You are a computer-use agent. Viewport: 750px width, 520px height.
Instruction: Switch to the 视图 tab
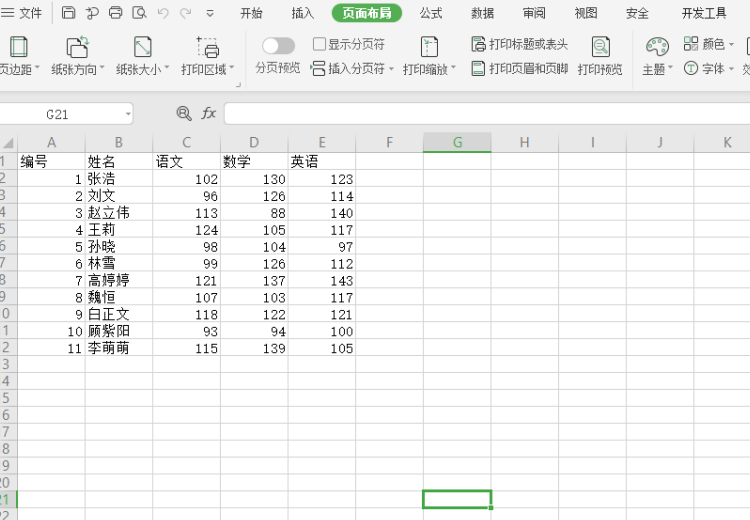point(586,13)
